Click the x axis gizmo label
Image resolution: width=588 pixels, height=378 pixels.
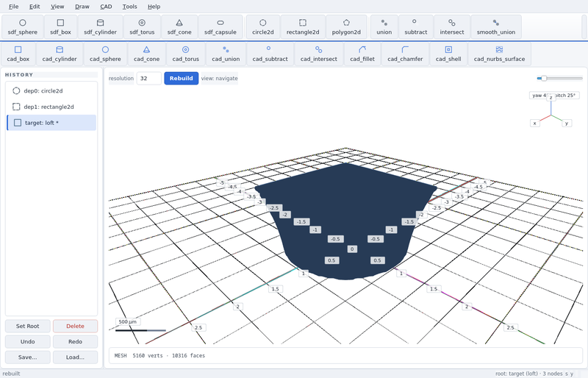535,123
